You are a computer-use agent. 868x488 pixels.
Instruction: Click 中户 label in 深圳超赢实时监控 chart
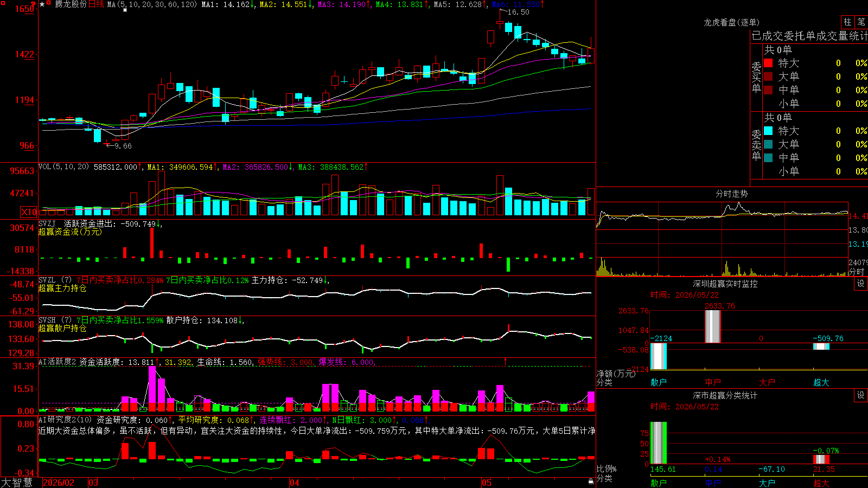(713, 382)
